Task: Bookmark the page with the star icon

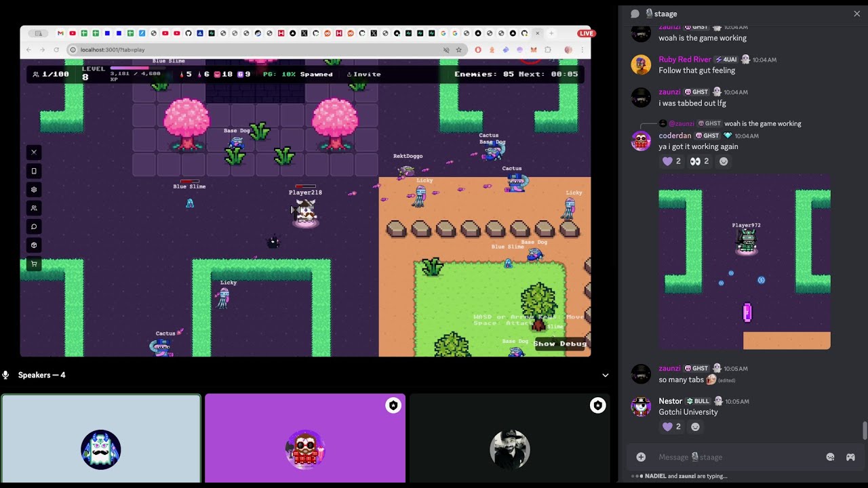Action: (x=459, y=49)
